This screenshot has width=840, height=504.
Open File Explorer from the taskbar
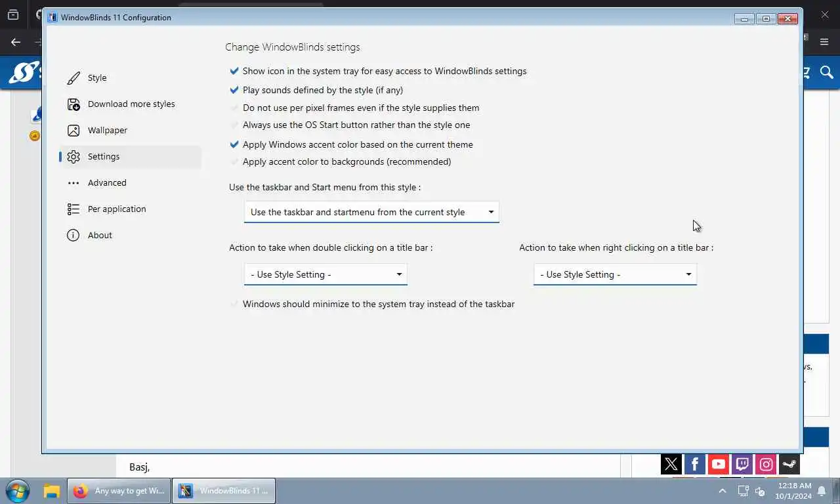point(52,491)
